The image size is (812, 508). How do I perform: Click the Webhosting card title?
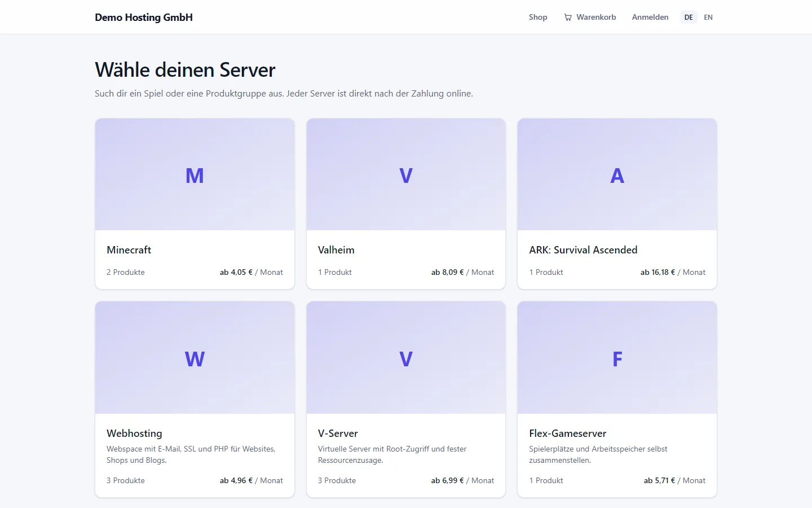pyautogui.click(x=134, y=433)
